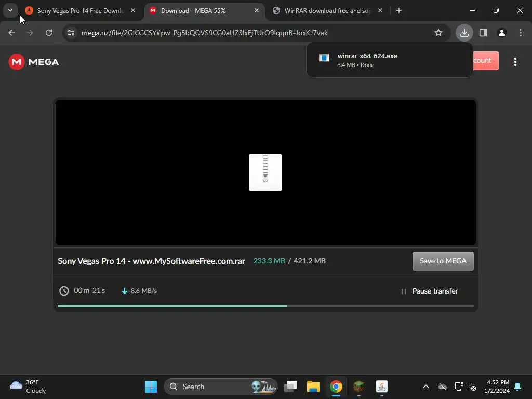Viewport: 532px width, 399px height.
Task: Open File Explorer from the taskbar
Action: point(313,387)
